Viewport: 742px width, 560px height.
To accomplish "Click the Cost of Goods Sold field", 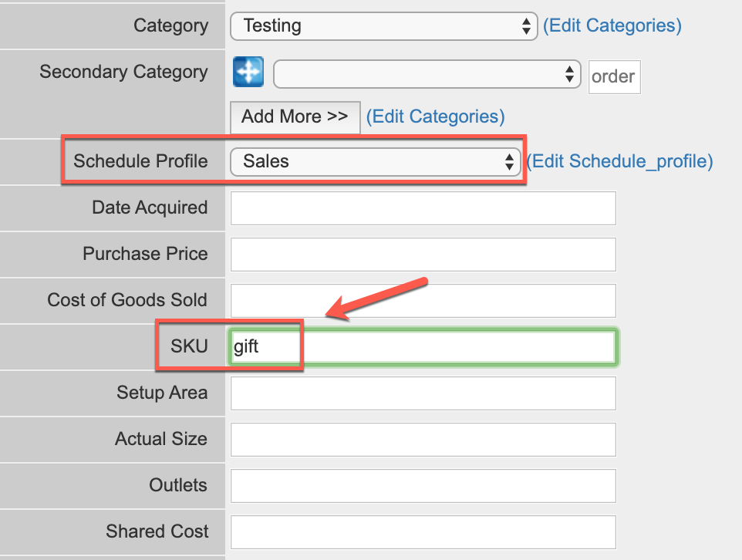I will (423, 301).
